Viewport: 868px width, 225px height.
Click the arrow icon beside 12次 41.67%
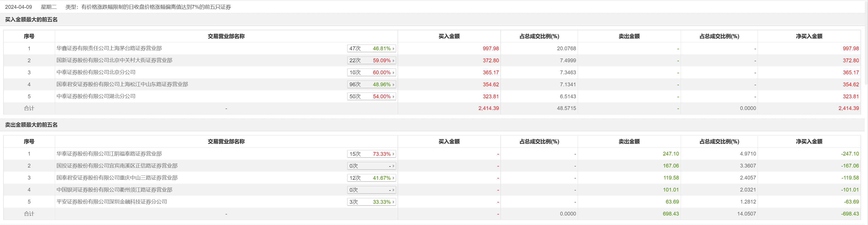click(393, 178)
